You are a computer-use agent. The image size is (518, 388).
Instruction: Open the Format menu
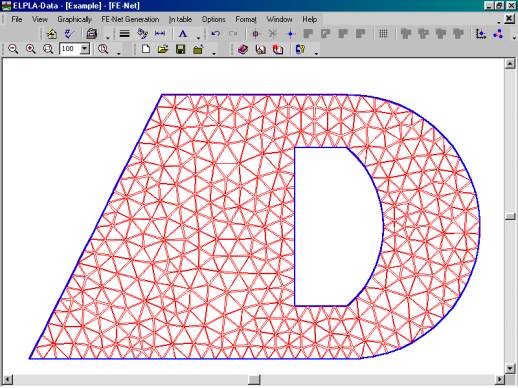[246, 19]
